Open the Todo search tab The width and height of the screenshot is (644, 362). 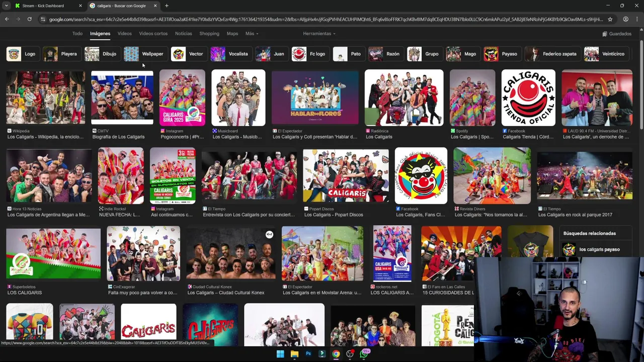click(77, 34)
